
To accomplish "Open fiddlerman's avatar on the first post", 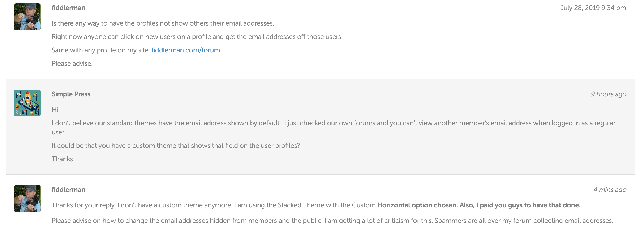I will [x=27, y=17].
